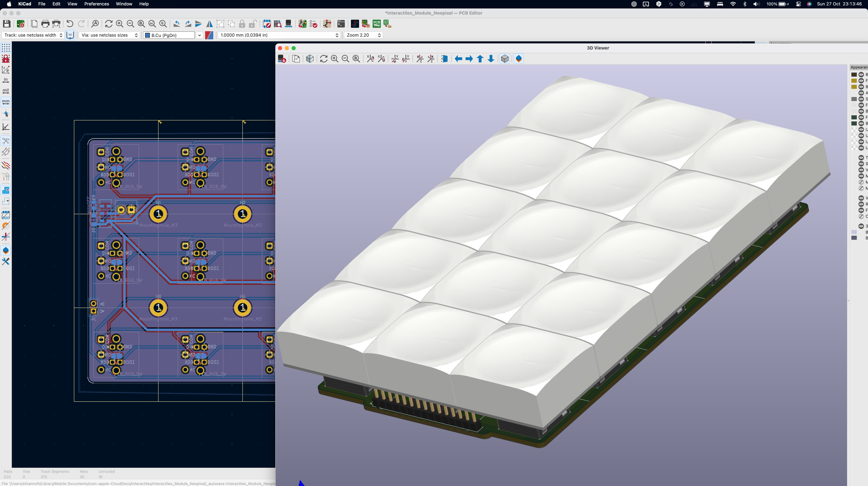
Task: Open the Wi-Fi status menu
Action: point(733,4)
